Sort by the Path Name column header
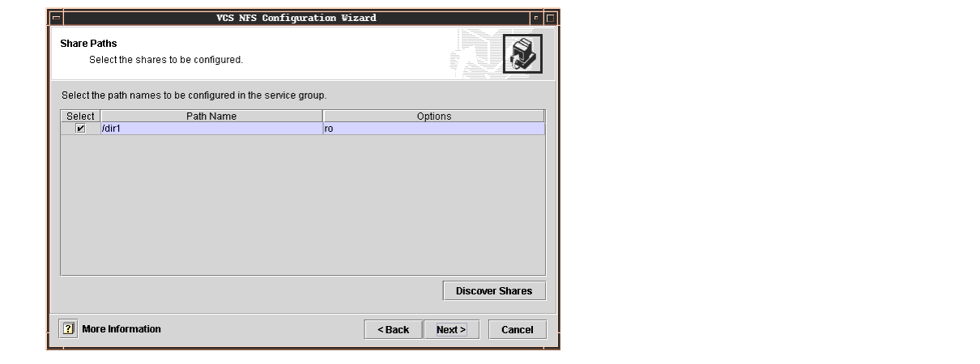 point(211,116)
